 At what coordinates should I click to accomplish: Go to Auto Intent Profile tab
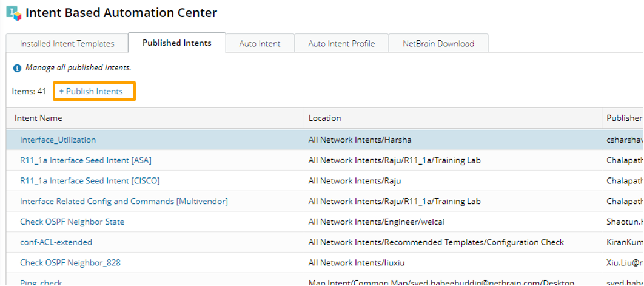[341, 44]
